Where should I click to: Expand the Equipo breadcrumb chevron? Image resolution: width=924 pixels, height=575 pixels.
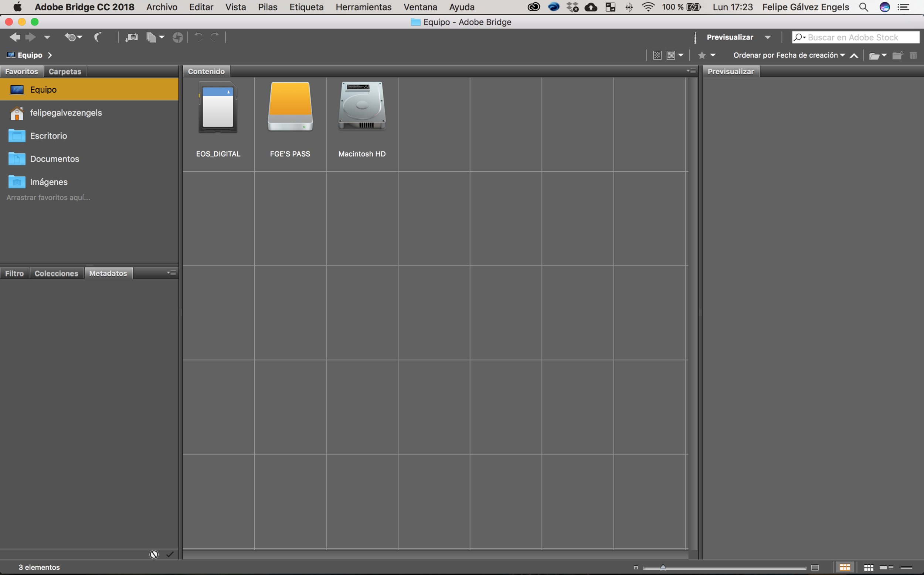tap(50, 55)
